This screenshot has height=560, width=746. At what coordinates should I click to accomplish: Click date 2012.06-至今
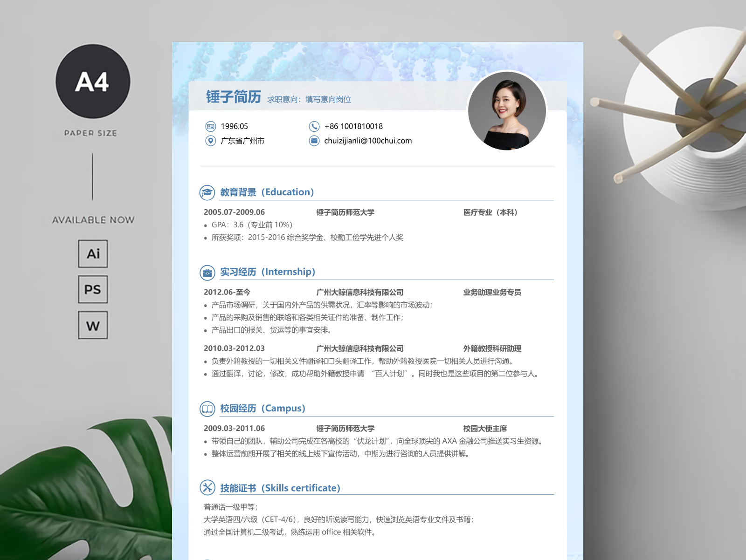(227, 292)
